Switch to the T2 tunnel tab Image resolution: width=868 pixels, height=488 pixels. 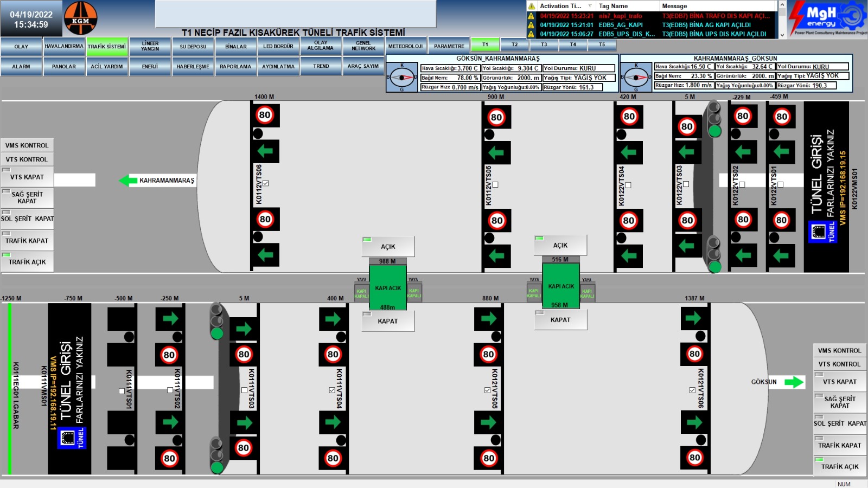coord(514,44)
